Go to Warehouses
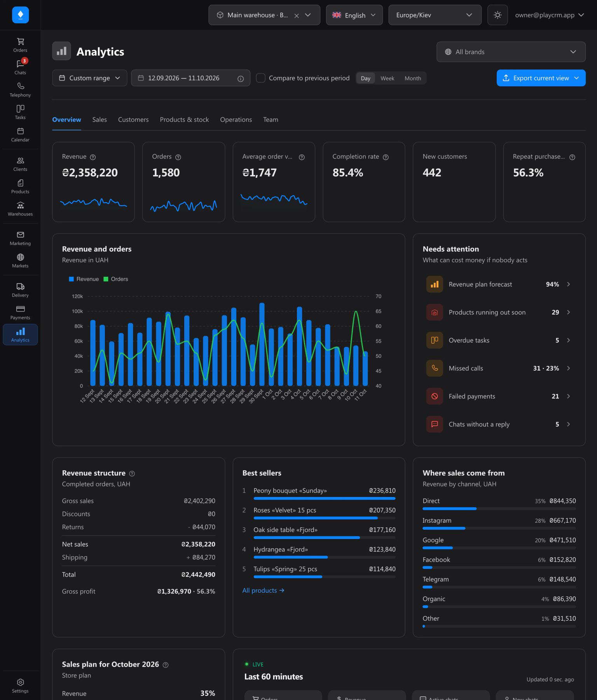The width and height of the screenshot is (597, 700). pos(20,209)
